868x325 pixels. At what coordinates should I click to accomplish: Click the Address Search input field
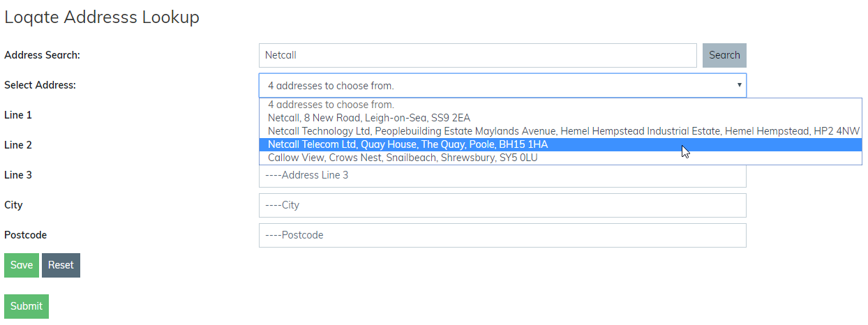click(477, 55)
